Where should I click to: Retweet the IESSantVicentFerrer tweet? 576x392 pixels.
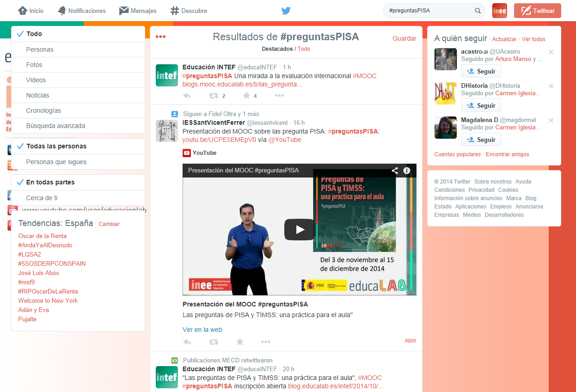214,342
